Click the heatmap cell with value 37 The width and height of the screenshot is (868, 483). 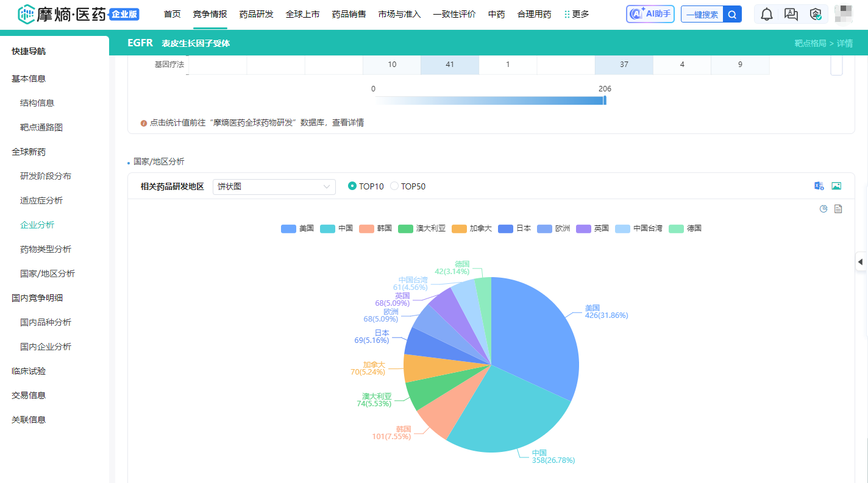click(x=624, y=65)
